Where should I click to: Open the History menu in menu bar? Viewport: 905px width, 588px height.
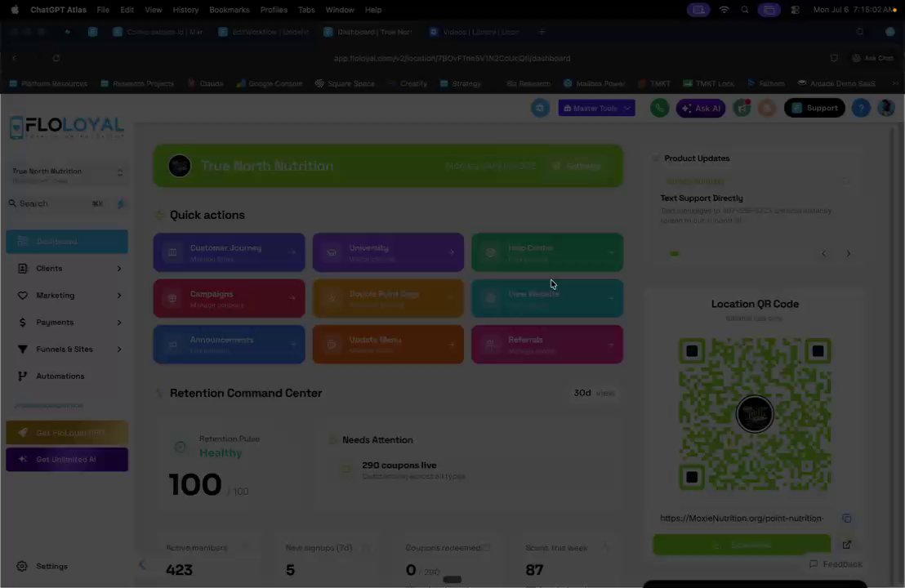pyautogui.click(x=185, y=10)
